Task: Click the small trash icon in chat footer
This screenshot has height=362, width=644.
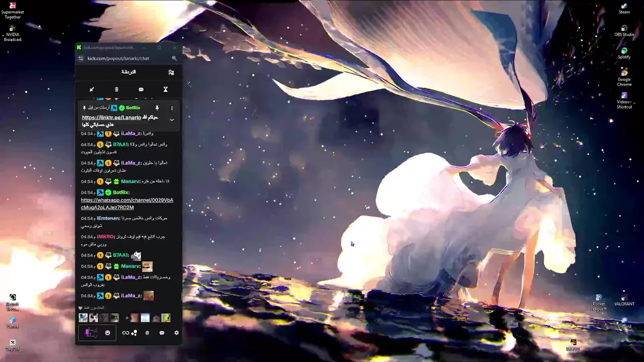Action: (x=147, y=333)
